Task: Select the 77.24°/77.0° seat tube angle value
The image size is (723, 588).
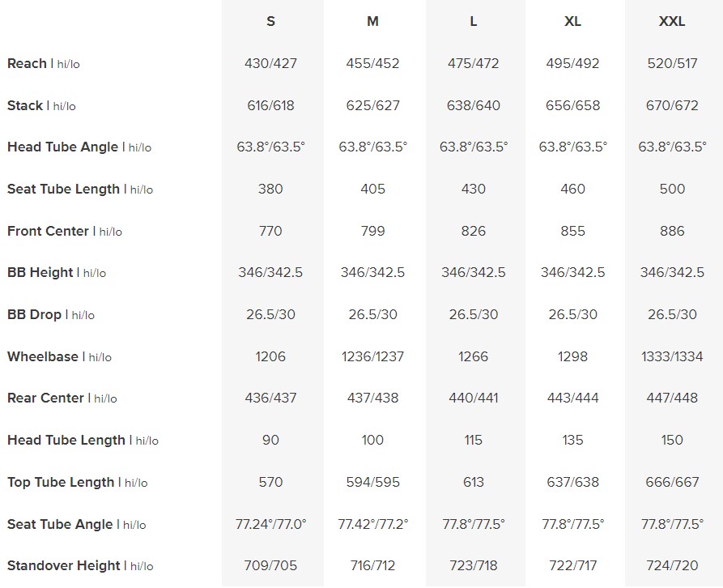Action: coord(270,524)
